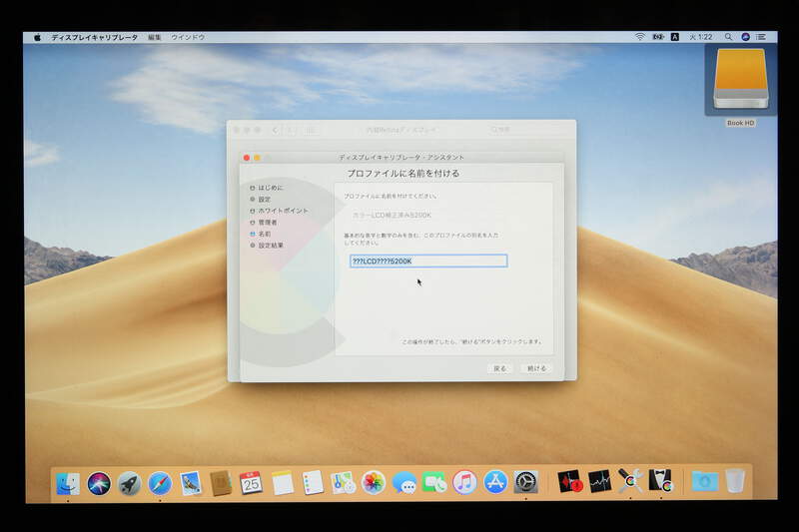Click show-all grid button in background window
Image resolution: width=799 pixels, height=532 pixels.
(311, 131)
